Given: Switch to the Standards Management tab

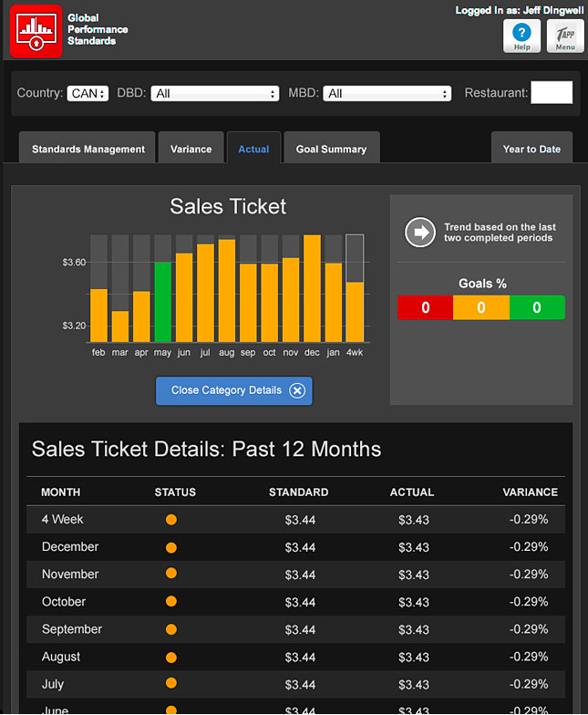Looking at the screenshot, I should (88, 149).
